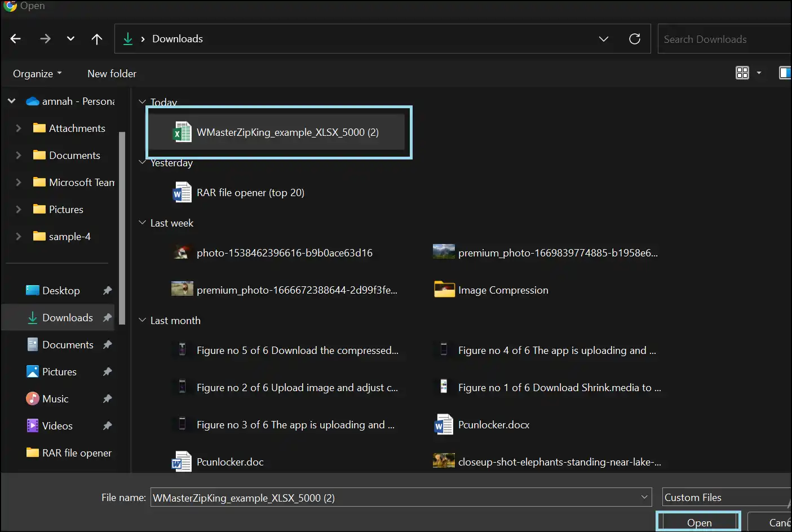Click Word icon of RAR file opener doc
This screenshot has width=792, height=532.
click(182, 193)
